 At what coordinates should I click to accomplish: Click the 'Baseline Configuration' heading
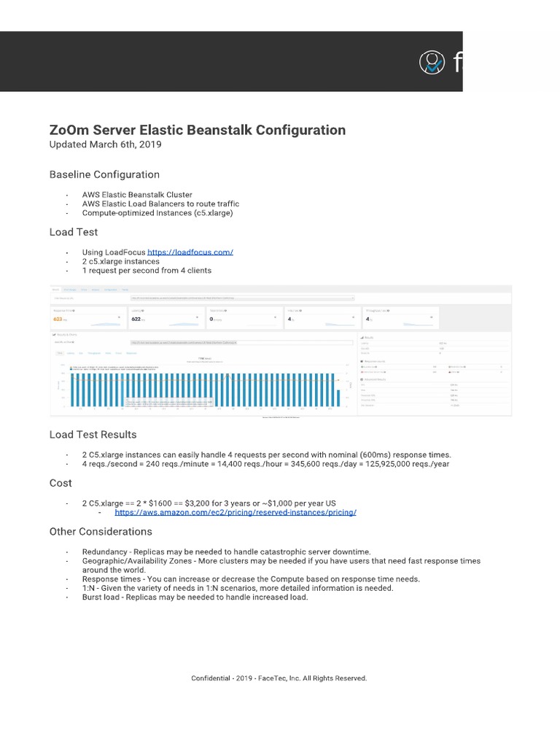click(x=104, y=174)
